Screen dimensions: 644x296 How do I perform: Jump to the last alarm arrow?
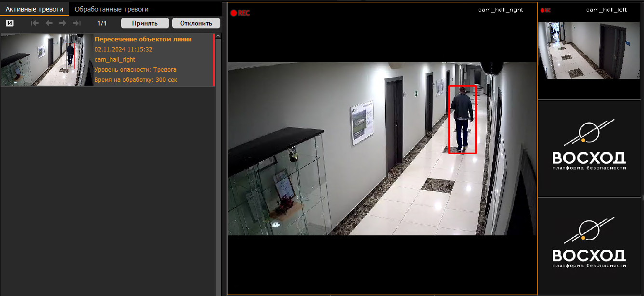77,23
